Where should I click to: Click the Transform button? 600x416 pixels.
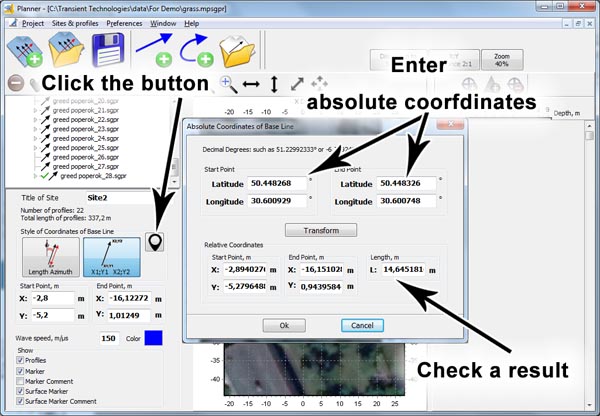[321, 230]
